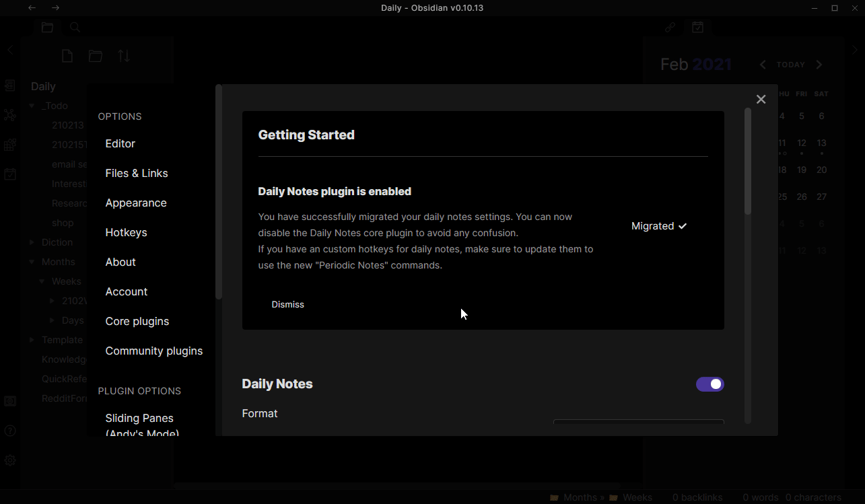Viewport: 865px width, 504px height.
Task: Open another vault ribbon icon
Action: click(10, 401)
